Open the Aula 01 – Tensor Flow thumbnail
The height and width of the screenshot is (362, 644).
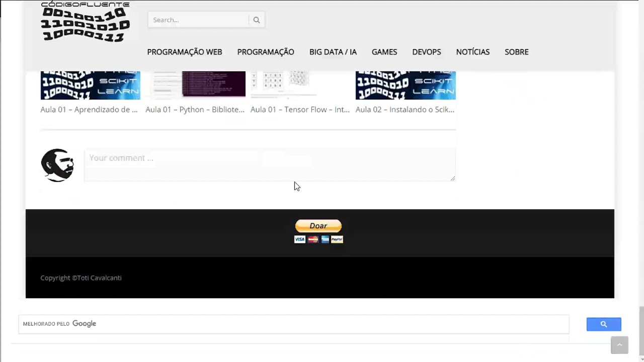(300, 84)
